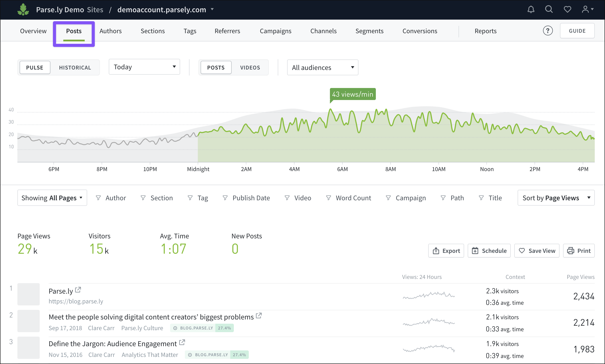Click the Save View heart icon
The width and height of the screenshot is (605, 364).
click(x=522, y=250)
